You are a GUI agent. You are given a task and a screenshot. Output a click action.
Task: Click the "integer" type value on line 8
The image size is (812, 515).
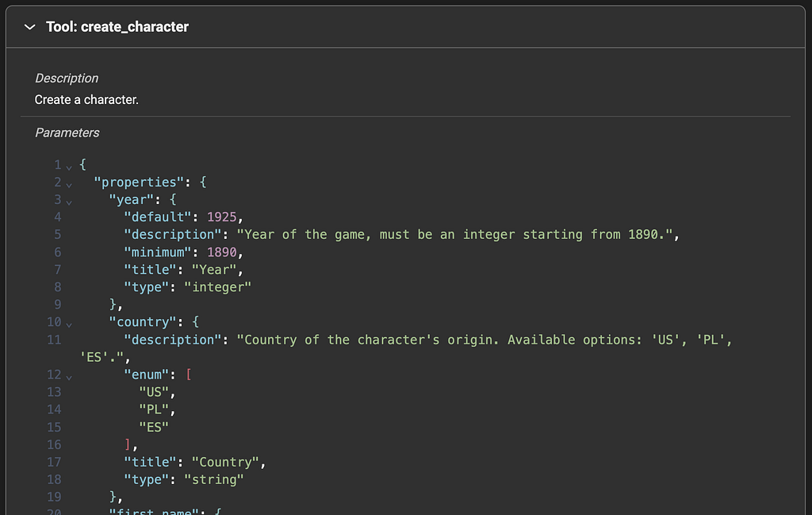(x=217, y=287)
